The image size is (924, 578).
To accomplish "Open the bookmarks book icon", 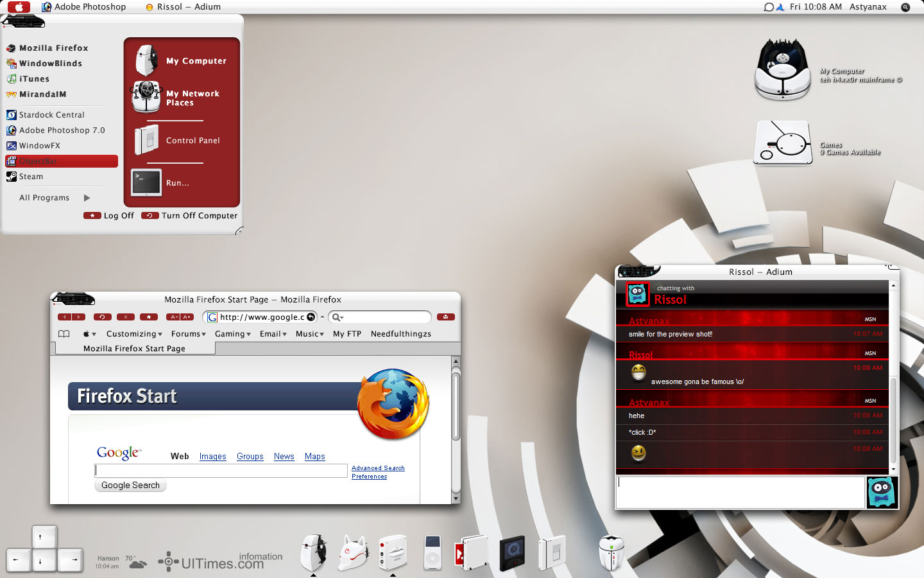I will pos(64,334).
